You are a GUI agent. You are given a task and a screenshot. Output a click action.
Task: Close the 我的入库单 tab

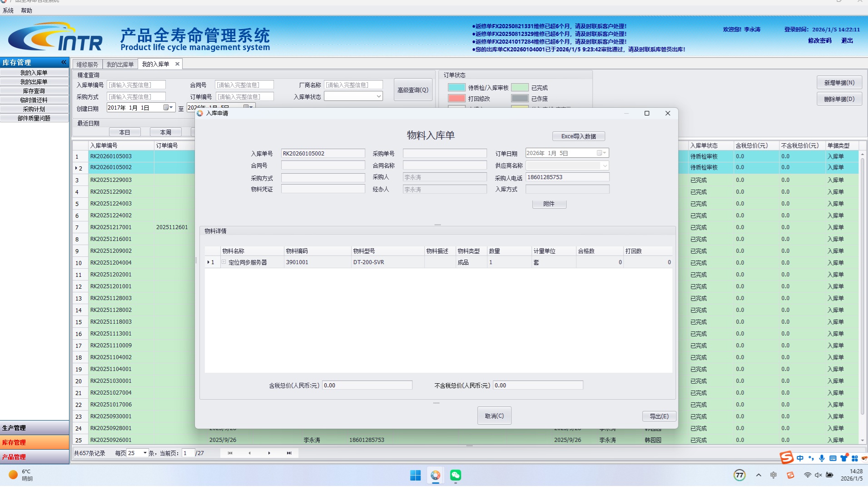(177, 64)
